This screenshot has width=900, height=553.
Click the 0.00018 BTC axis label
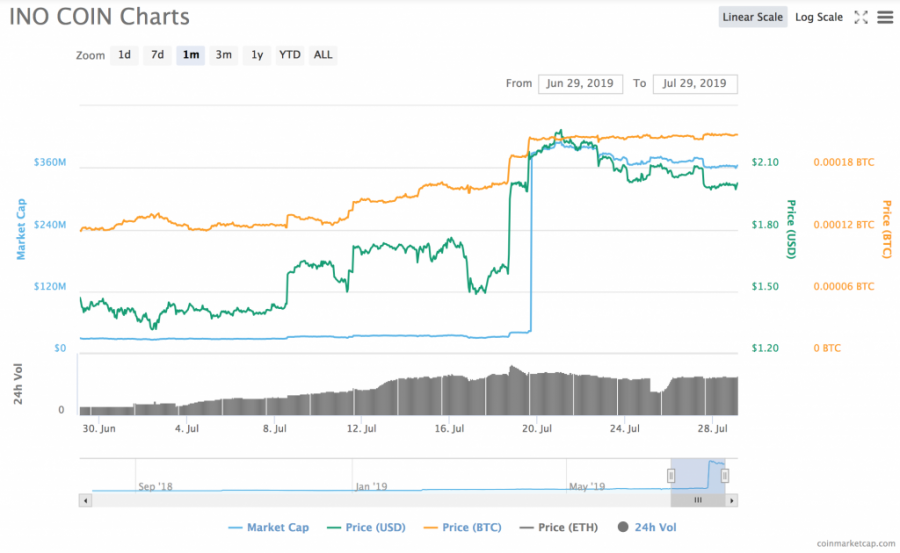pyautogui.click(x=844, y=163)
